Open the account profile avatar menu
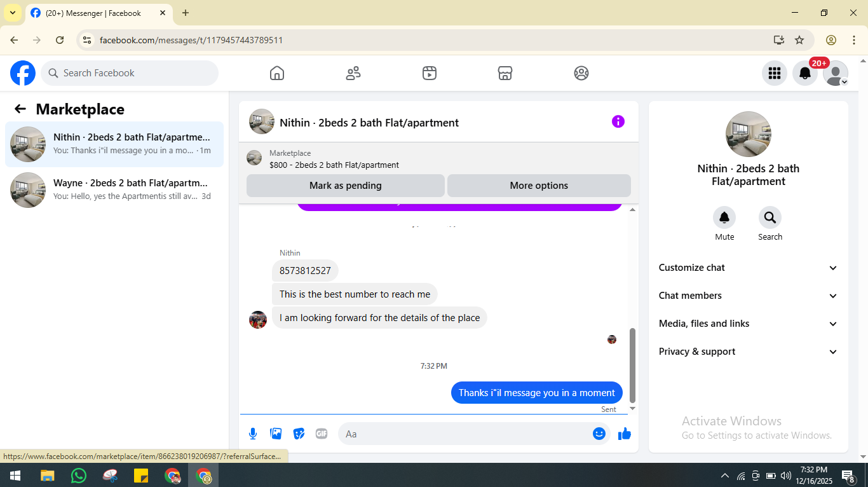The width and height of the screenshot is (868, 487). pyautogui.click(x=836, y=73)
